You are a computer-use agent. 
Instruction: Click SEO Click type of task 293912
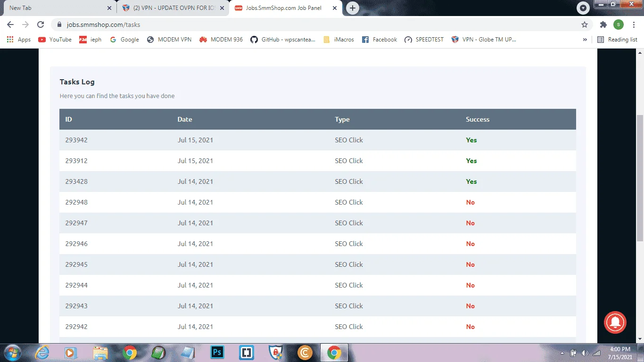[349, 161]
